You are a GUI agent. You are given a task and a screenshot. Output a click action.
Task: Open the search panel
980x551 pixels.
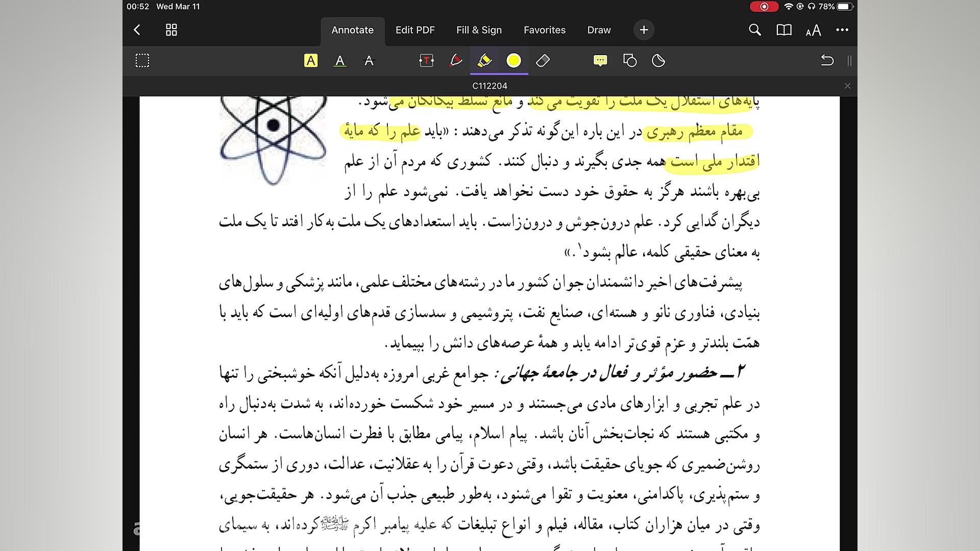[x=754, y=30]
